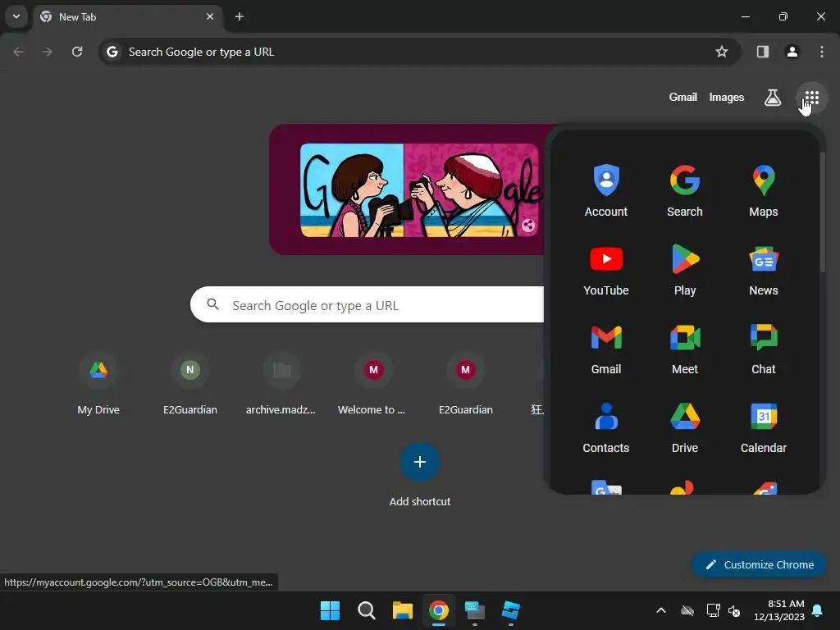This screenshot has height=630, width=840.
Task: Close the New Tab tab
Action: [x=209, y=16]
